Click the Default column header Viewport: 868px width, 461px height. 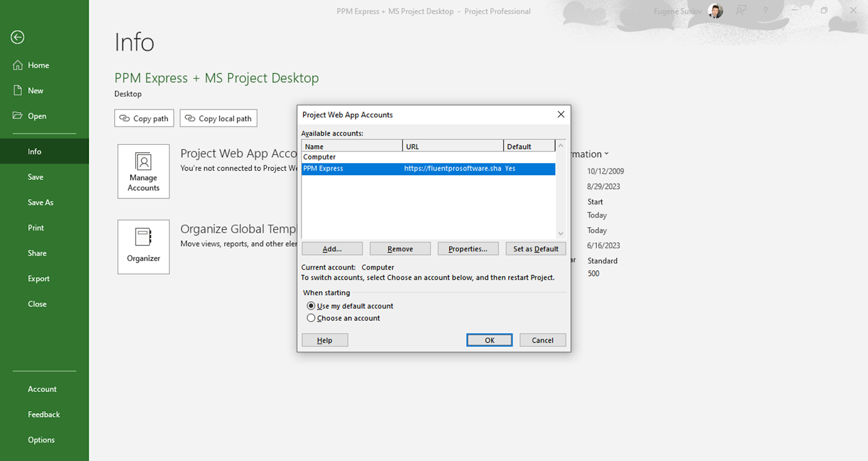(x=529, y=146)
